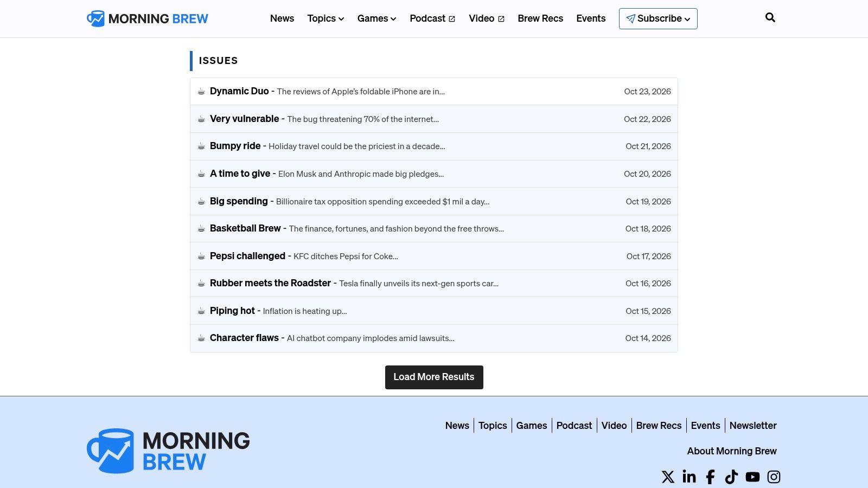This screenshot has height=488, width=868.
Task: Click coffee cup icon beside Big spending
Action: (x=201, y=201)
